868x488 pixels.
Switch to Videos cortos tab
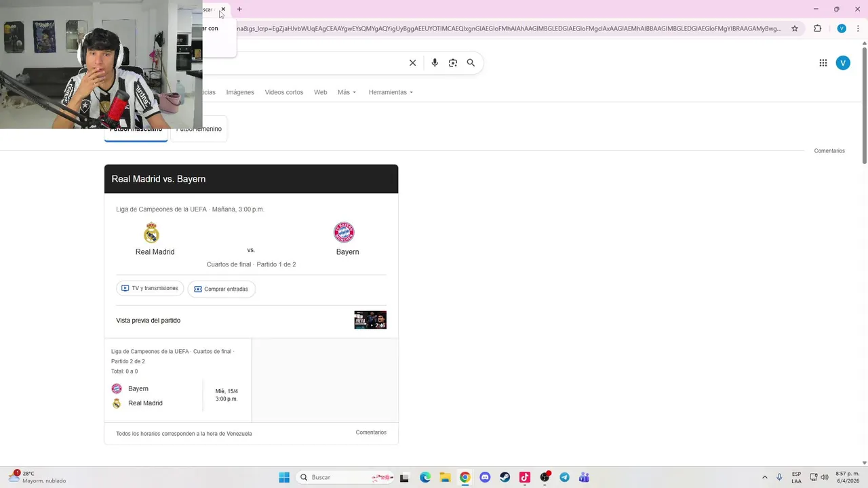(x=284, y=92)
